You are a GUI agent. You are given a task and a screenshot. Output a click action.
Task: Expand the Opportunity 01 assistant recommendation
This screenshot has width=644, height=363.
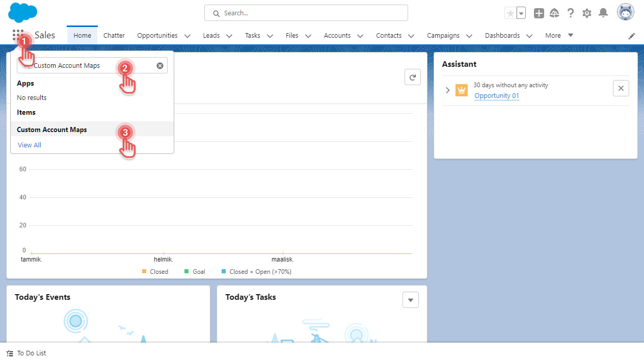coord(447,90)
